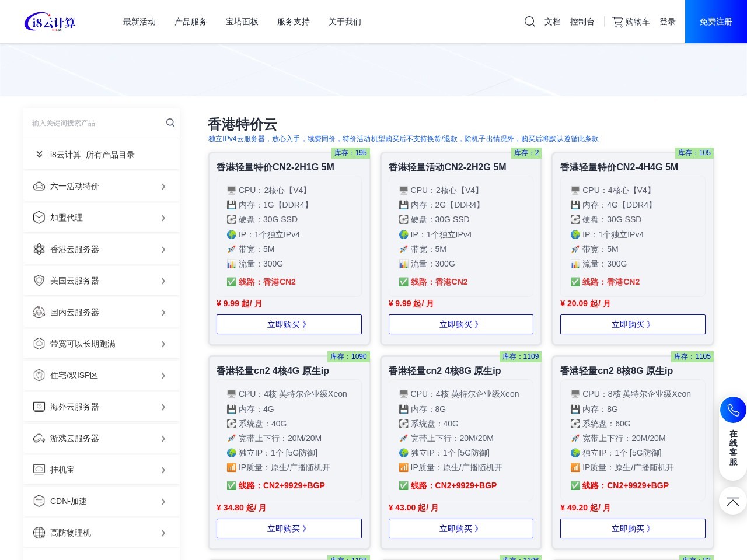The image size is (747, 560).
Task: Click the screen icon next to 挂机宝
Action: (x=39, y=470)
